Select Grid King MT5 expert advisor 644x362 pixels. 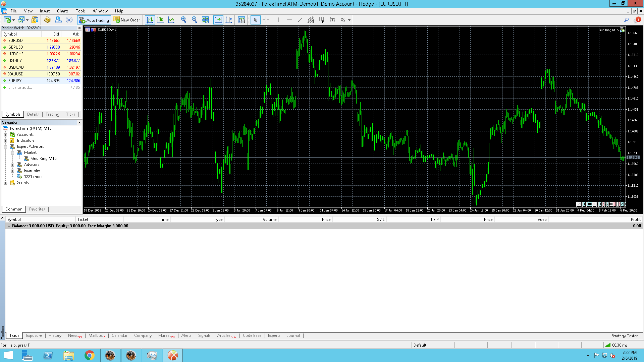click(x=44, y=159)
